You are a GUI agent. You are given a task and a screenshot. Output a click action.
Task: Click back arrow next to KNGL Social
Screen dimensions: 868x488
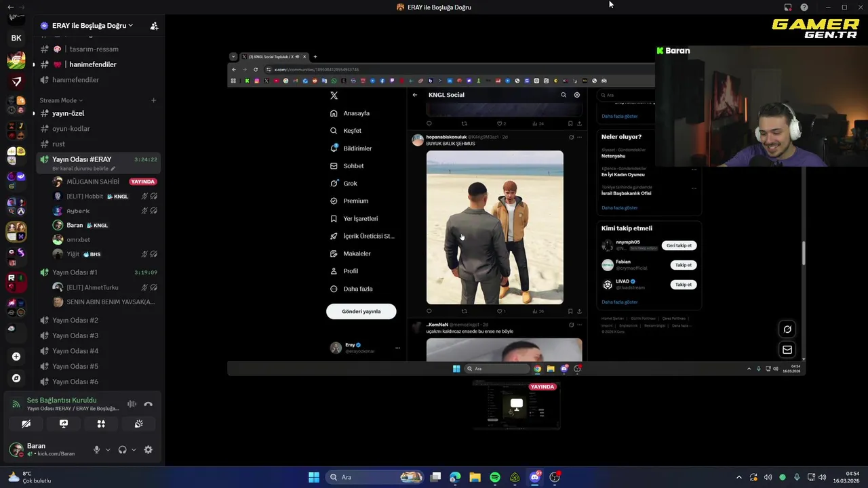(414, 95)
